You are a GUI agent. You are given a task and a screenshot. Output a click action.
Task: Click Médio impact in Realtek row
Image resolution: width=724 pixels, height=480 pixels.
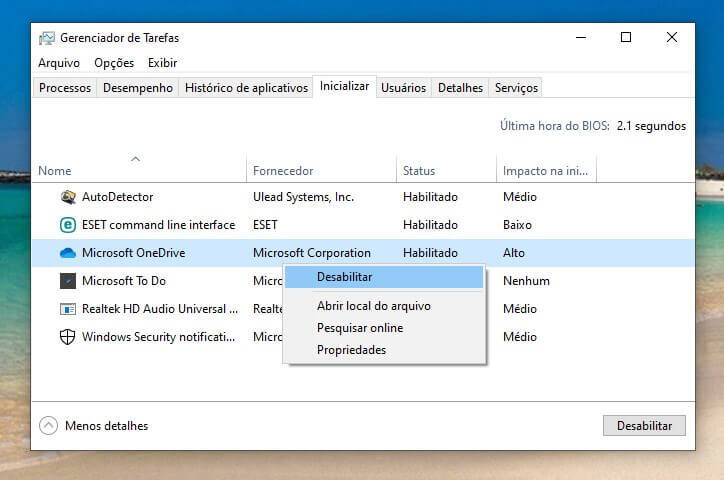pyautogui.click(x=520, y=309)
